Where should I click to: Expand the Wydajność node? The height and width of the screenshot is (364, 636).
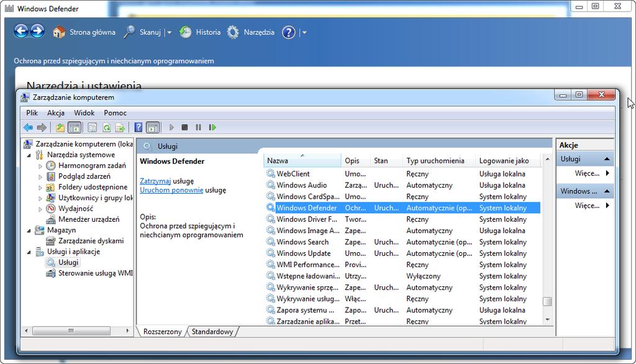40,209
